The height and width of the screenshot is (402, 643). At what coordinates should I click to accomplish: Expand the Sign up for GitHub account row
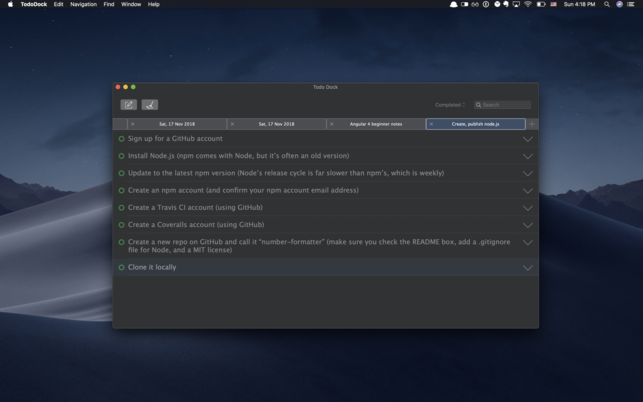coord(528,139)
